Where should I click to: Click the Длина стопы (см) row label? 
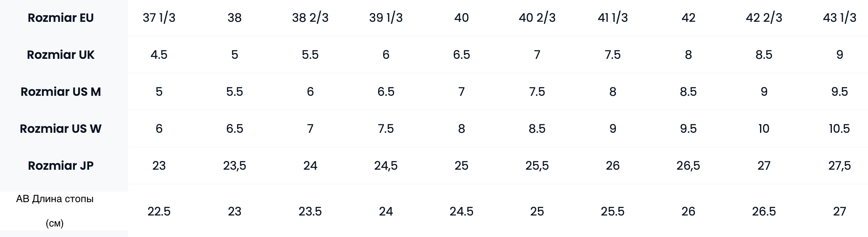[55, 211]
